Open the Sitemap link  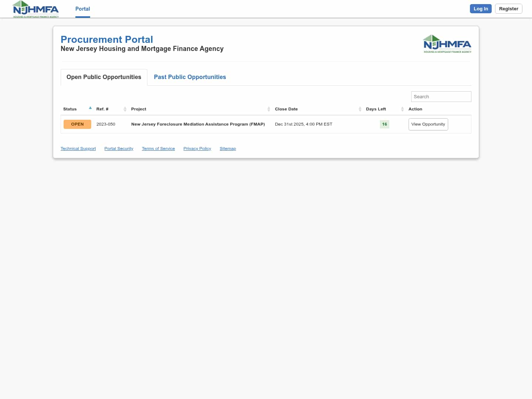click(228, 149)
